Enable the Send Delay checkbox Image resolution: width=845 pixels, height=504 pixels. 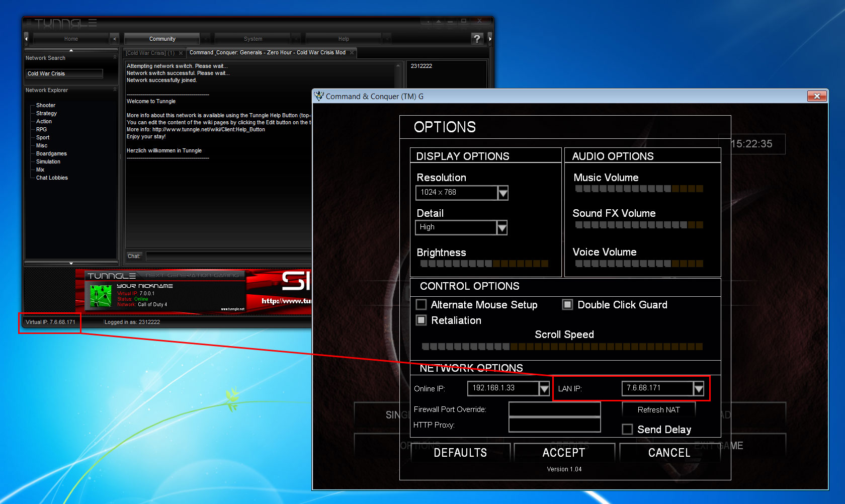pos(627,429)
